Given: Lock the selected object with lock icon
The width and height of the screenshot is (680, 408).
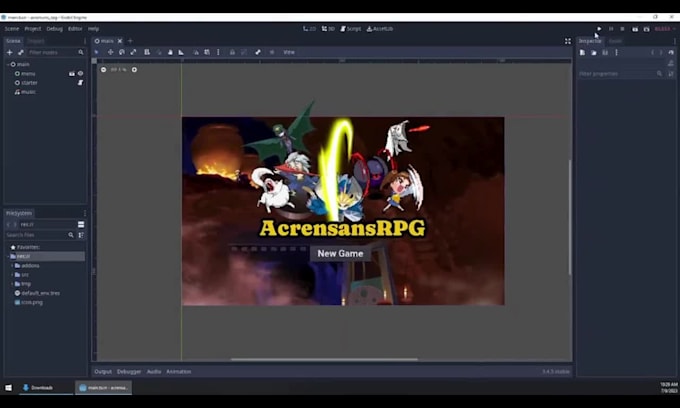Looking at the screenshot, I should click(232, 52).
